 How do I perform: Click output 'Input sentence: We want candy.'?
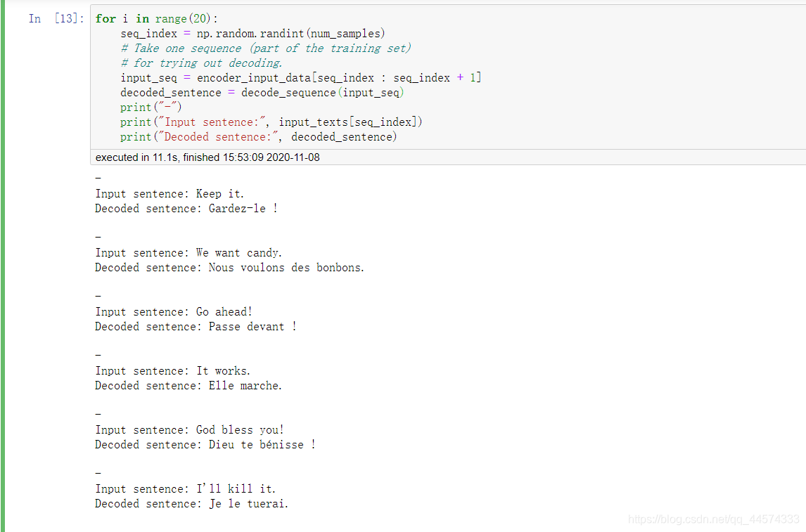pyautogui.click(x=188, y=253)
